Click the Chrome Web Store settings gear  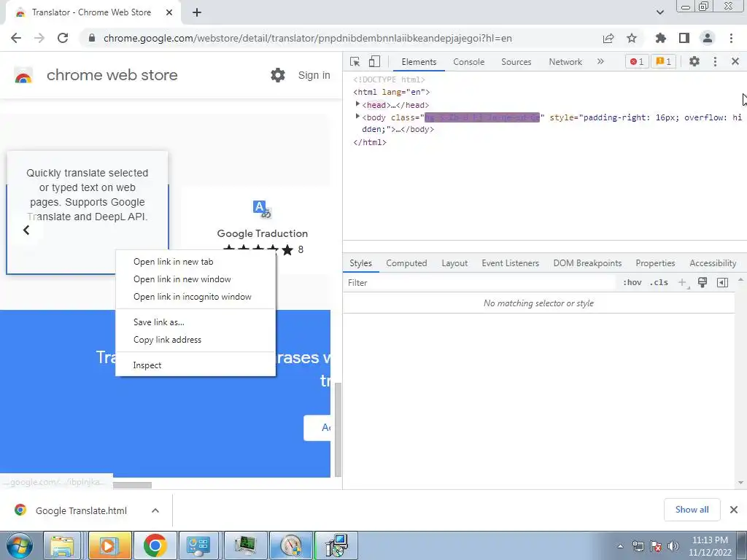click(x=278, y=75)
